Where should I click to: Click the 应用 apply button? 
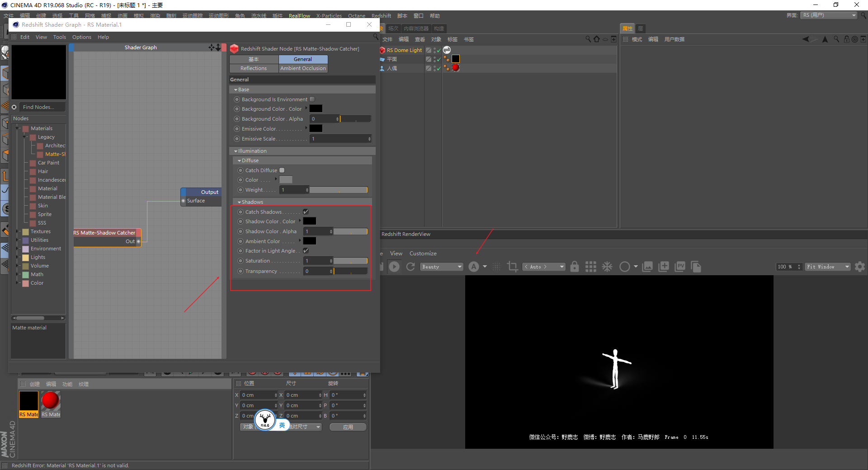(x=348, y=427)
